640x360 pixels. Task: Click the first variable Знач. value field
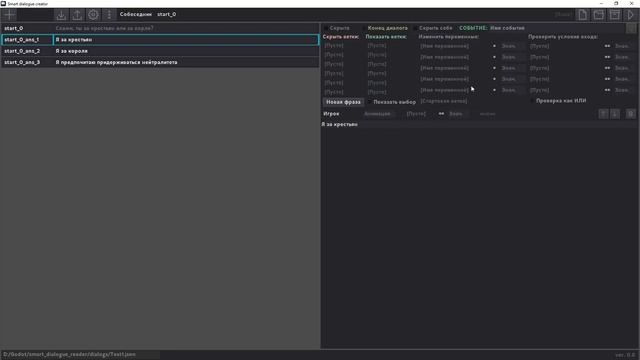click(x=513, y=46)
